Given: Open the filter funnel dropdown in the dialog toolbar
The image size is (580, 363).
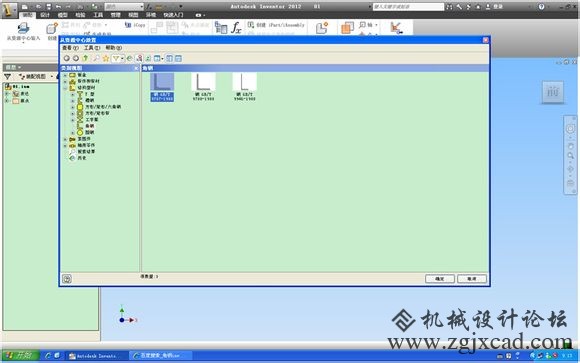Looking at the screenshot, I should (x=122, y=58).
